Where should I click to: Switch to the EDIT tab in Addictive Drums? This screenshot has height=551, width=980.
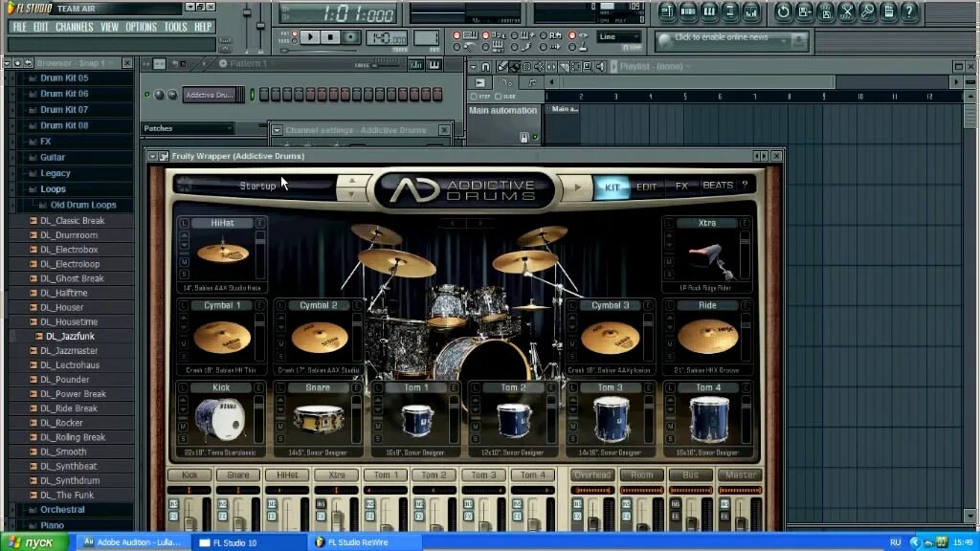(646, 187)
